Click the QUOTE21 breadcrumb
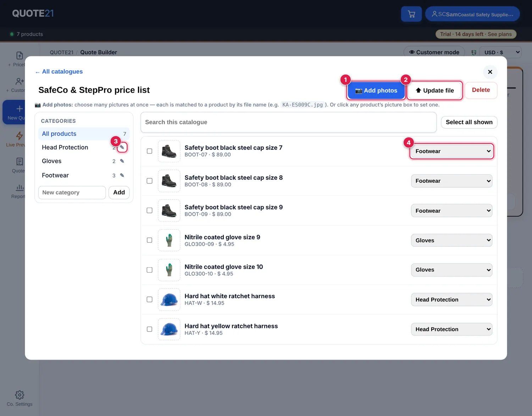The image size is (532, 416). click(x=61, y=52)
